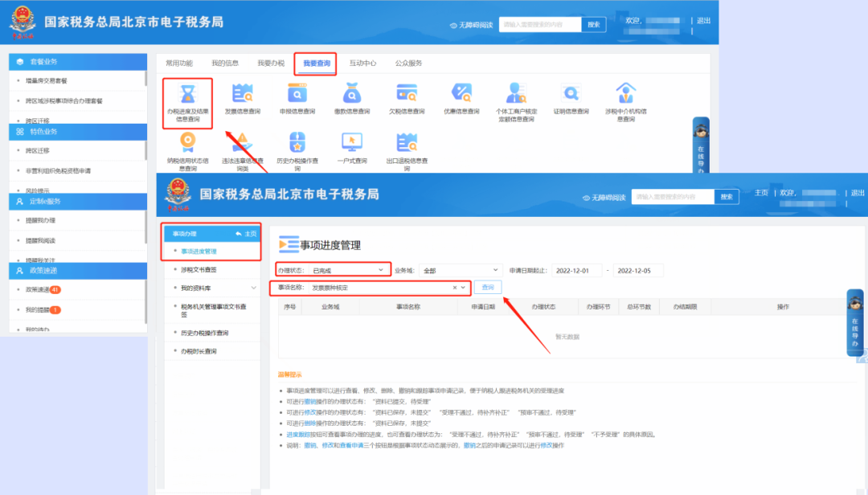Open the 申报信息查询 icon
The image size is (868, 495).
pyautogui.click(x=297, y=94)
